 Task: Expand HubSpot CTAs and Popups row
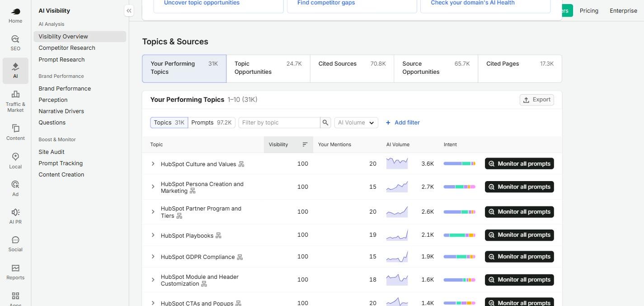(x=153, y=303)
